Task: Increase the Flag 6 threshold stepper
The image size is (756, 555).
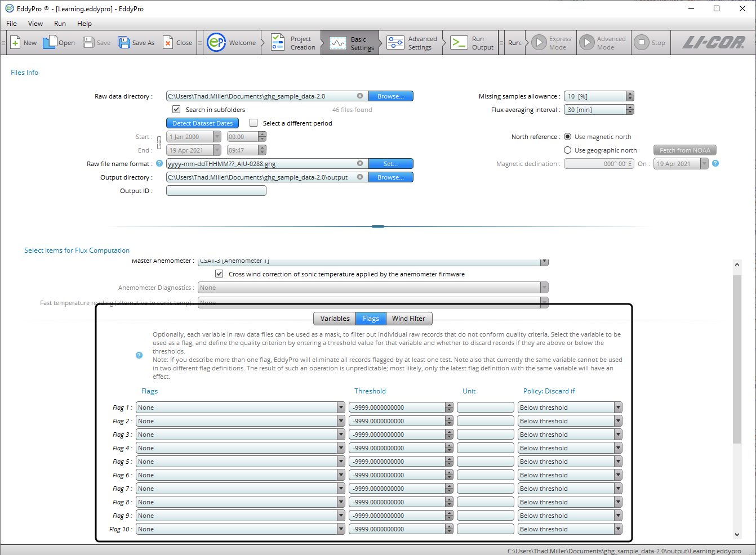Action: (449, 473)
